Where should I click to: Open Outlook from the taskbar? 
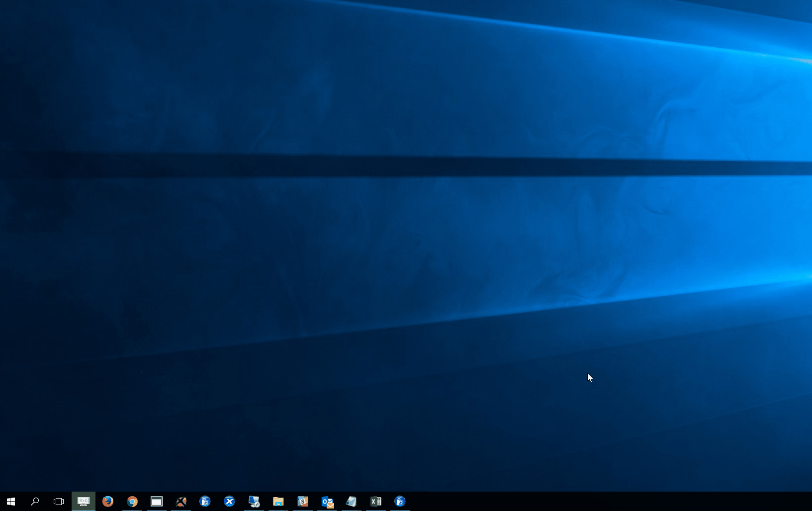327,502
